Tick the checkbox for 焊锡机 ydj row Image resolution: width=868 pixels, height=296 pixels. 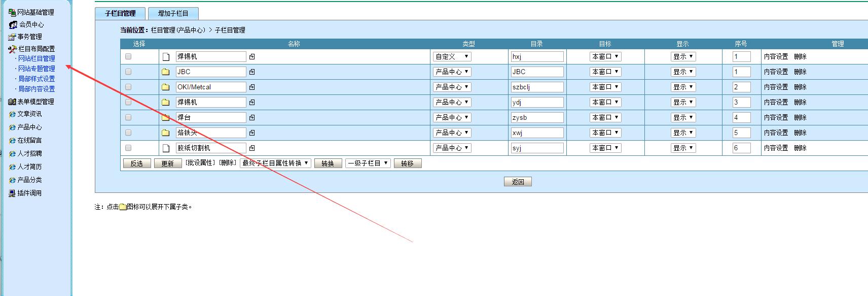click(128, 102)
